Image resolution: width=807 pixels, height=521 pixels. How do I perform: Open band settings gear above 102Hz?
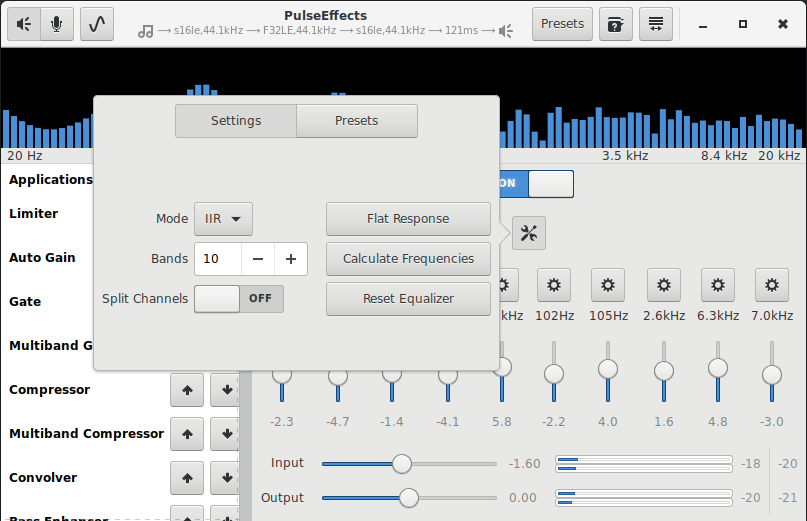tap(554, 285)
